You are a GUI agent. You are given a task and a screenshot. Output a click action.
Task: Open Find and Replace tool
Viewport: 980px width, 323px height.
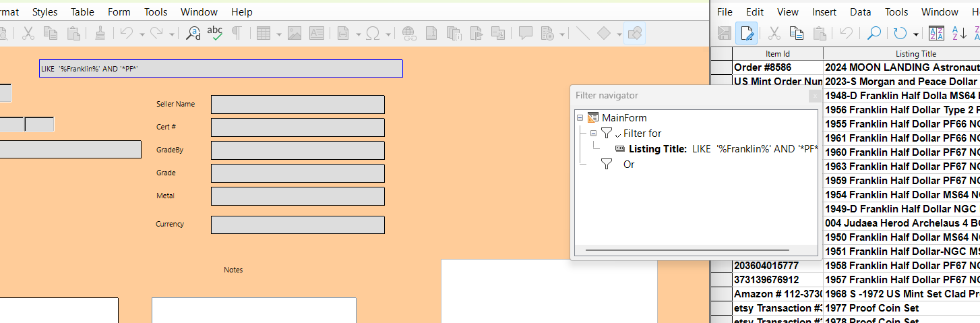coord(193,33)
